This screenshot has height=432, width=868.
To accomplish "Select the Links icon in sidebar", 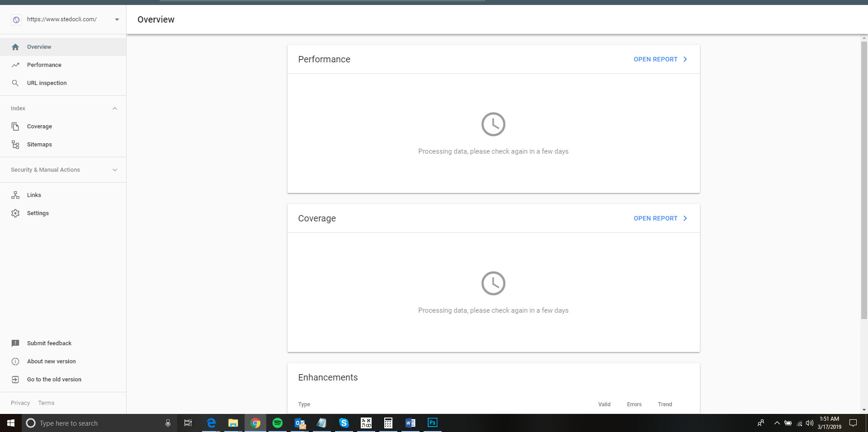I will click(x=15, y=195).
